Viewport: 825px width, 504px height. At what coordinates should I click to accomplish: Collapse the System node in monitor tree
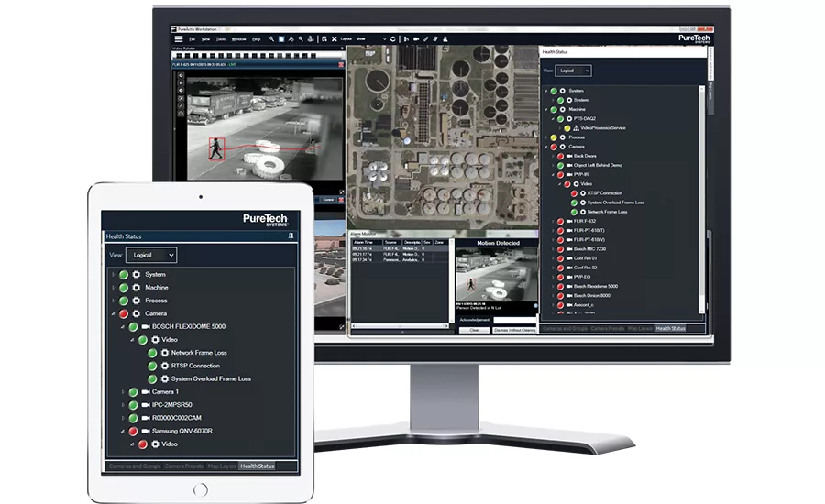(546, 91)
